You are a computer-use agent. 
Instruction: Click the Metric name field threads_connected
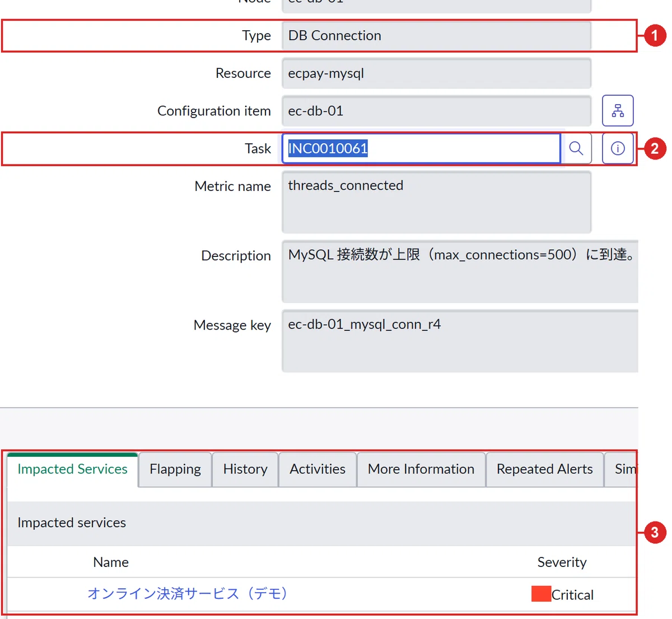(x=437, y=202)
